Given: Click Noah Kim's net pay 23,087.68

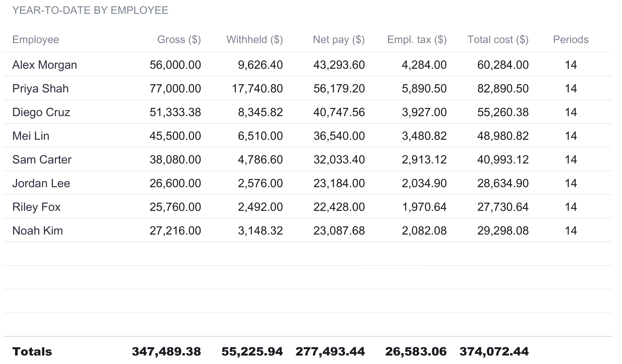Looking at the screenshot, I should 339,231.
